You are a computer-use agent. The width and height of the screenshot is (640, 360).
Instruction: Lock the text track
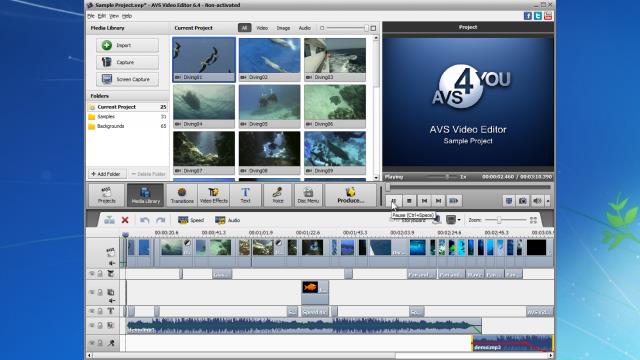point(100,311)
